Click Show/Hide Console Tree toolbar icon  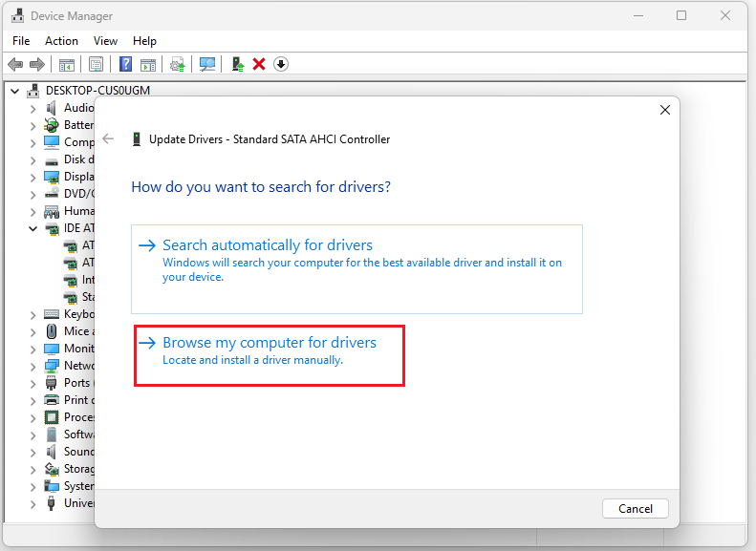[67, 64]
